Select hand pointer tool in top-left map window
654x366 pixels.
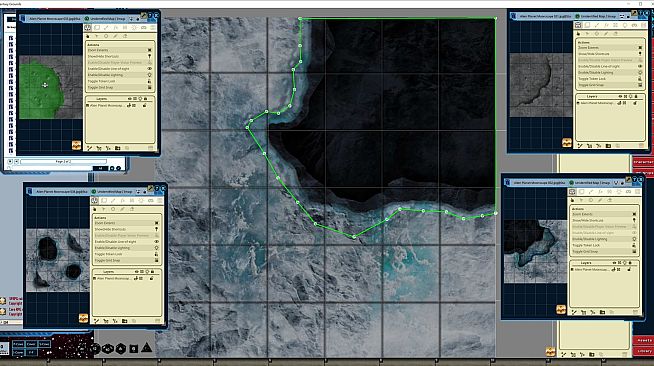[88, 36]
